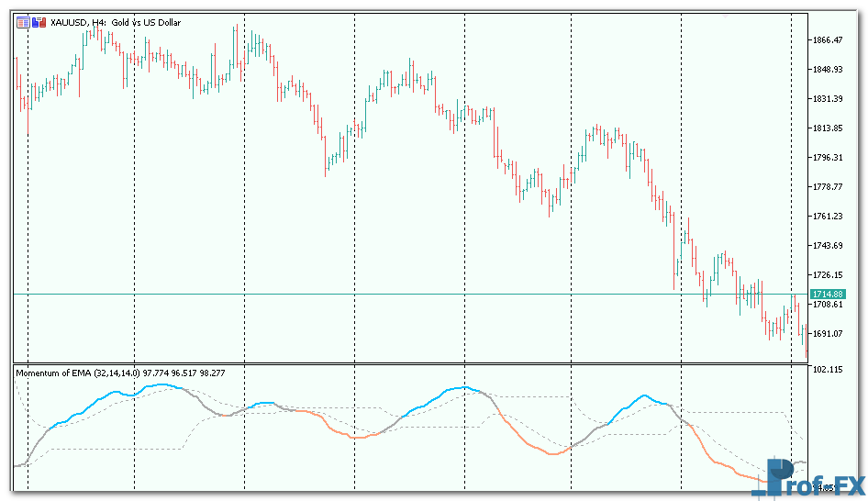Click the 1726.15 price axis label
Screen dimensions: 868x501
click(827, 275)
